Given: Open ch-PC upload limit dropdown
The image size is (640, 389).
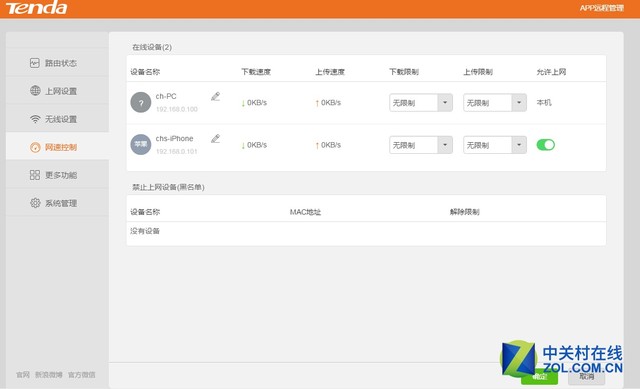Looking at the screenshot, I should [495, 103].
